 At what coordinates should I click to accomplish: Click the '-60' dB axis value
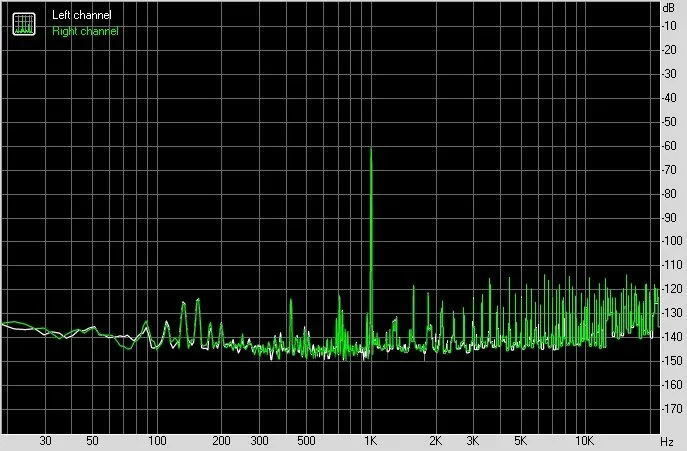tap(669, 146)
